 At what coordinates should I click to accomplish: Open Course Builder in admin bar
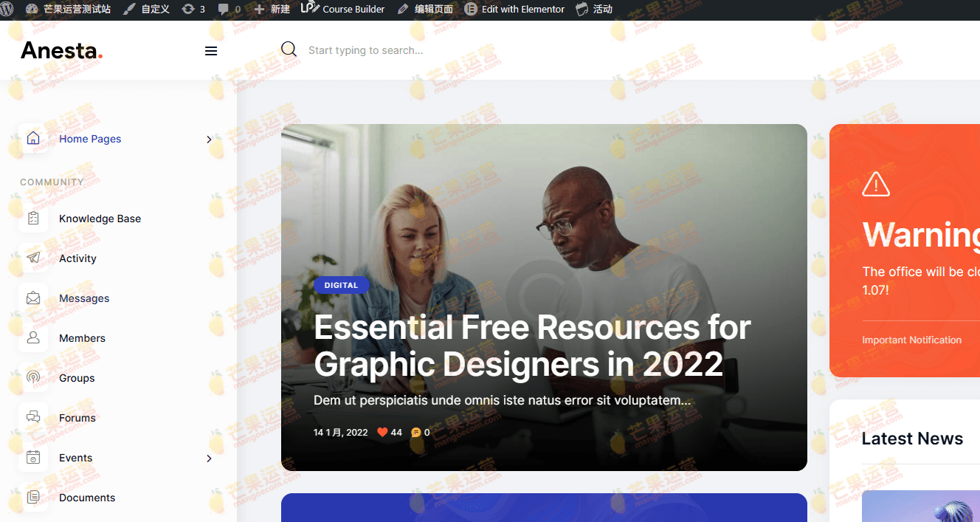pos(343,9)
